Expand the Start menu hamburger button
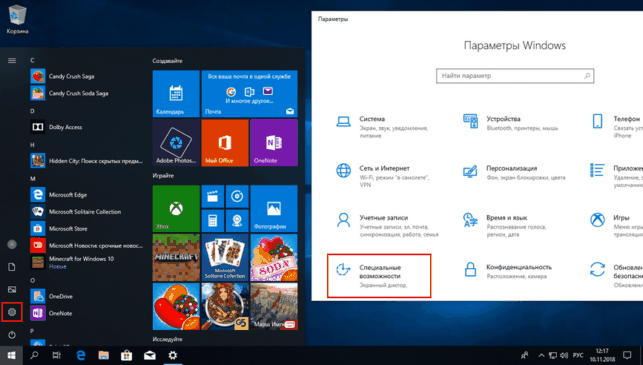This screenshot has height=365, width=643. tap(12, 61)
